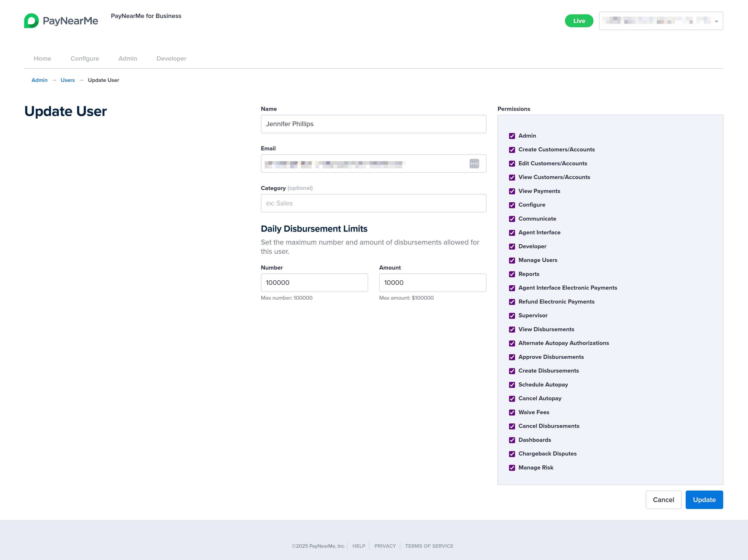The image size is (748, 560).
Task: Open the Terms of Service footer link
Action: (429, 546)
